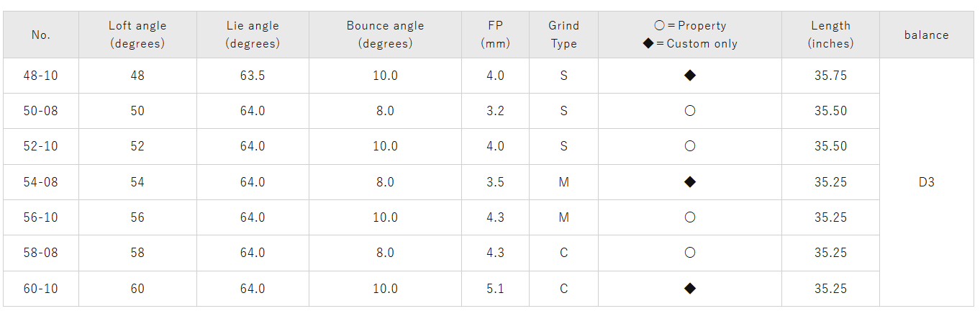Image resolution: width=980 pixels, height=311 pixels.
Task: Click the circle marker in row 58-08
Action: (x=689, y=253)
